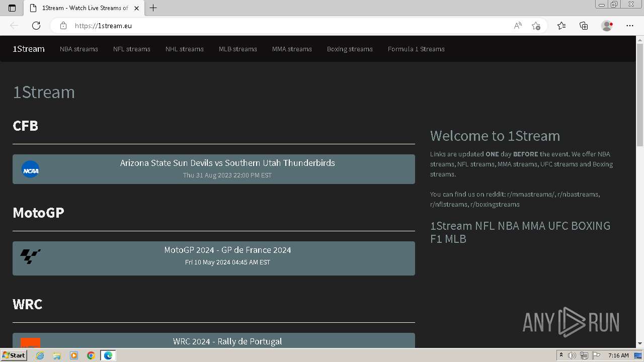Launch Chrome from the taskbar
This screenshot has width=644, height=362.
coord(91,355)
